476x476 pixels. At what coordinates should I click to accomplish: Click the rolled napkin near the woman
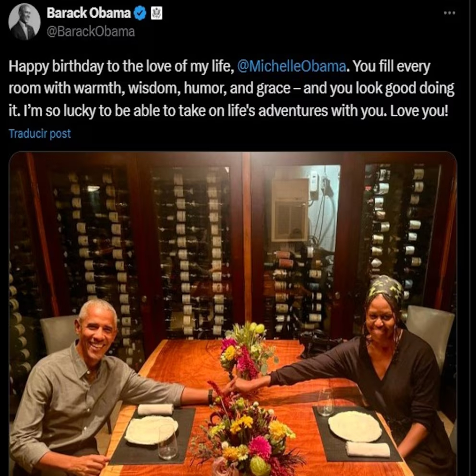click(368, 449)
